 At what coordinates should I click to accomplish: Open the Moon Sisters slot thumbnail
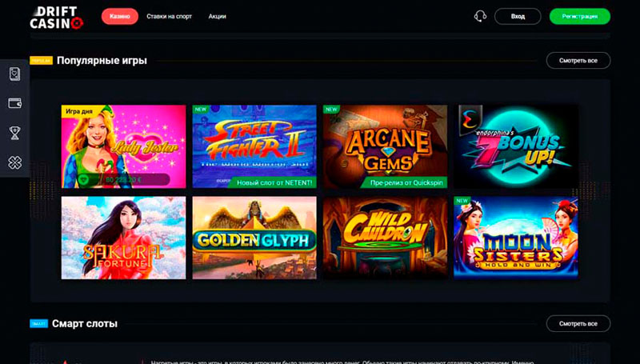point(515,238)
